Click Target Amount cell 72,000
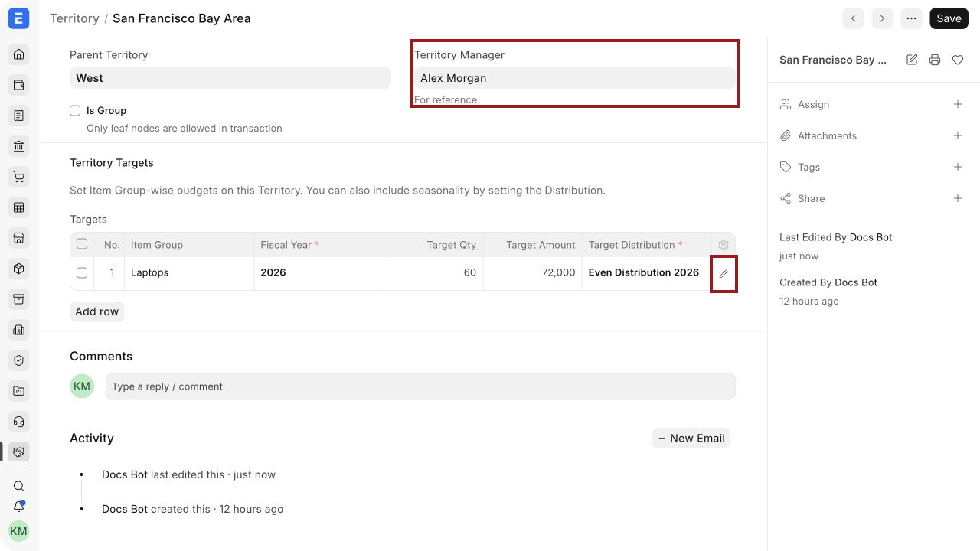 pos(532,272)
